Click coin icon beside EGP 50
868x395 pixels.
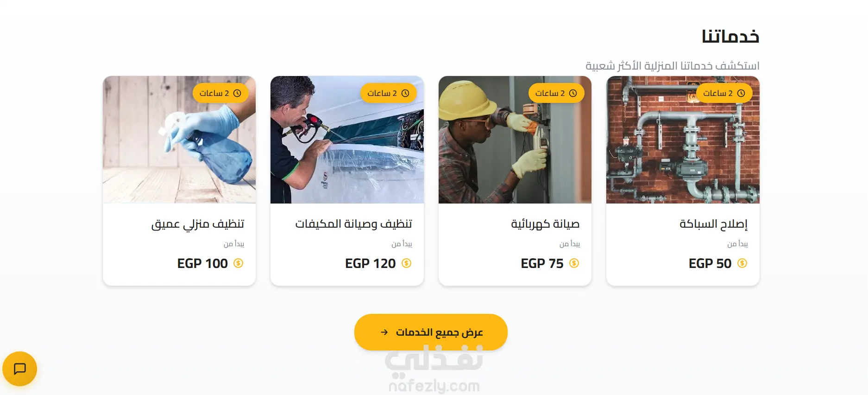(742, 263)
